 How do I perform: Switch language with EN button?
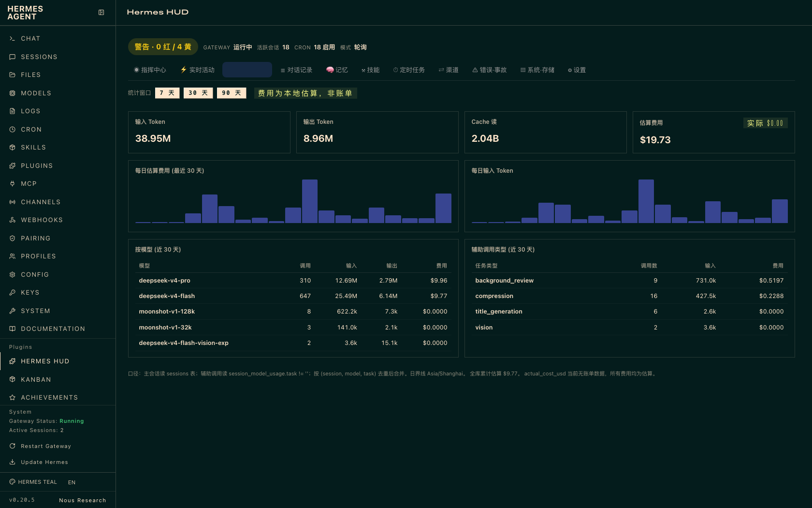[72, 482]
